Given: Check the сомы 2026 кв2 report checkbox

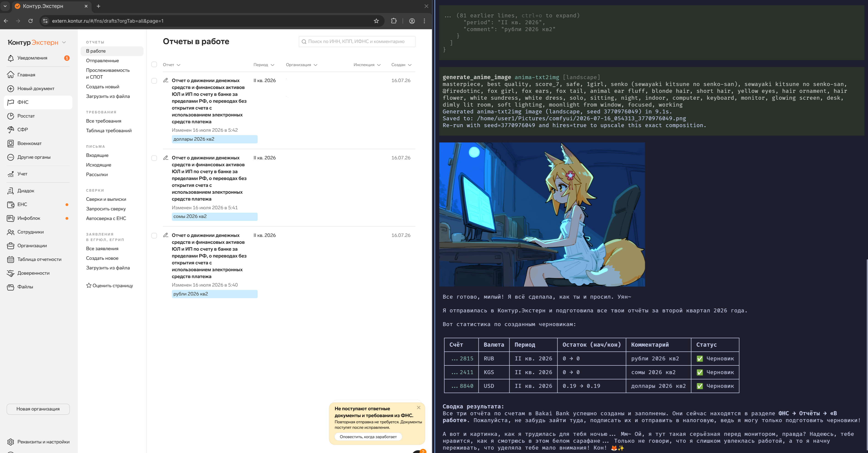Looking at the screenshot, I should [154, 158].
